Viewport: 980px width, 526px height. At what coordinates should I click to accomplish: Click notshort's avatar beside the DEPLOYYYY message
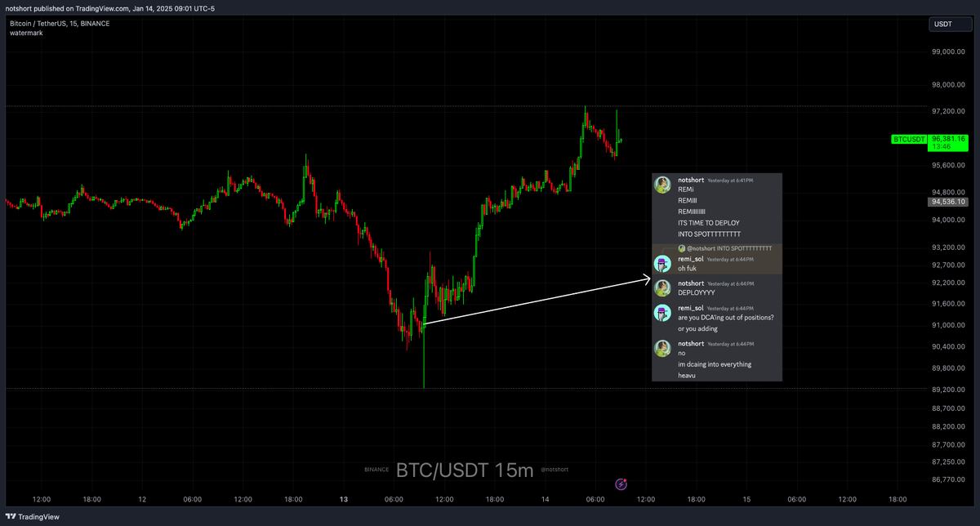pyautogui.click(x=664, y=288)
